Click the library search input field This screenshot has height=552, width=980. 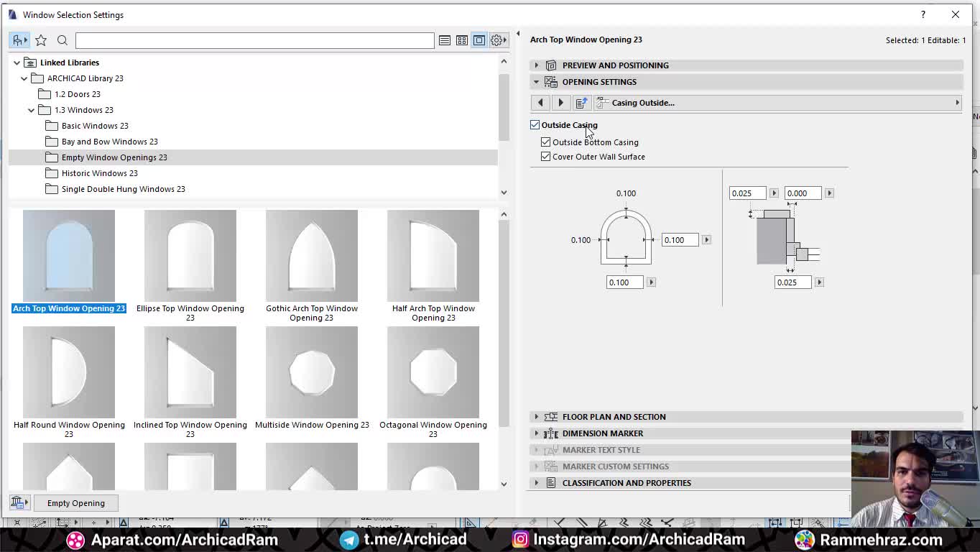(x=254, y=40)
